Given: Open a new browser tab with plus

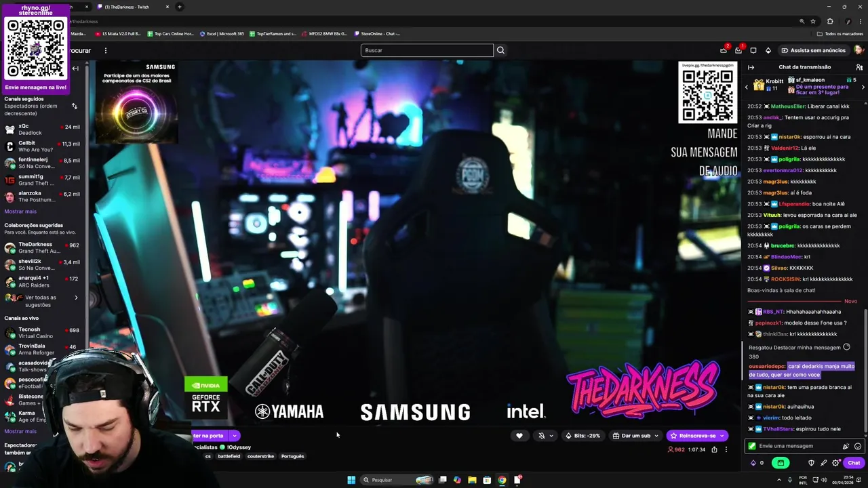Looking at the screenshot, I should (180, 7).
